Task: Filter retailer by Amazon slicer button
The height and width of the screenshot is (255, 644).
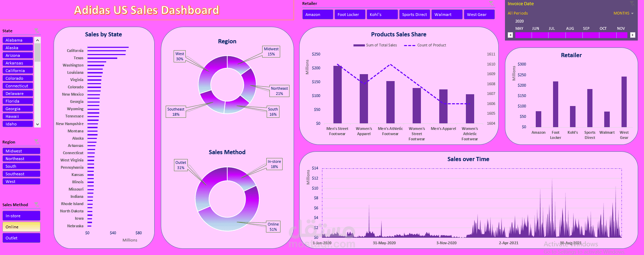Action: pyautogui.click(x=318, y=15)
